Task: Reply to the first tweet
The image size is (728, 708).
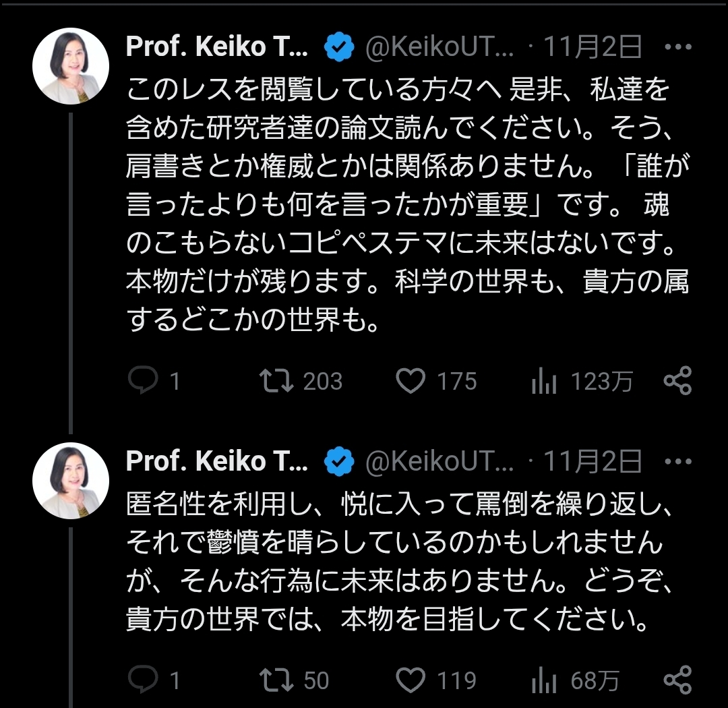Action: [143, 382]
